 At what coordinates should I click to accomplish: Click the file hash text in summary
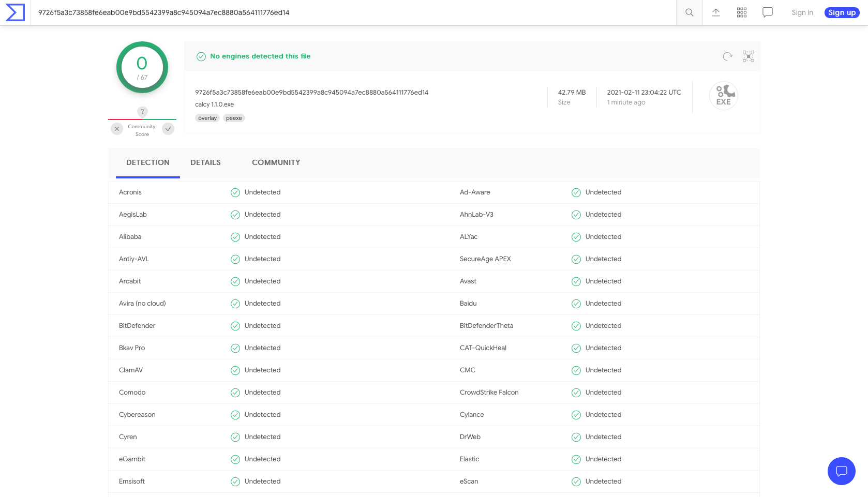[312, 93]
